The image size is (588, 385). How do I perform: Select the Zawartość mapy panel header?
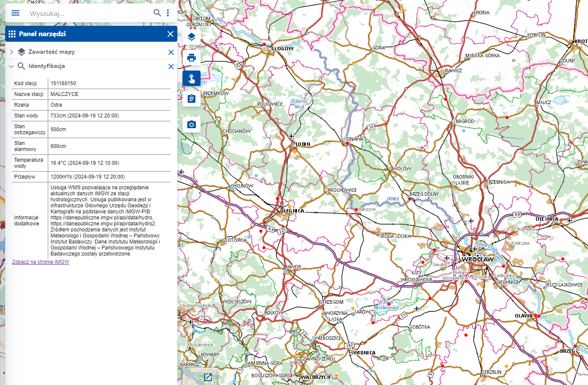click(x=52, y=52)
